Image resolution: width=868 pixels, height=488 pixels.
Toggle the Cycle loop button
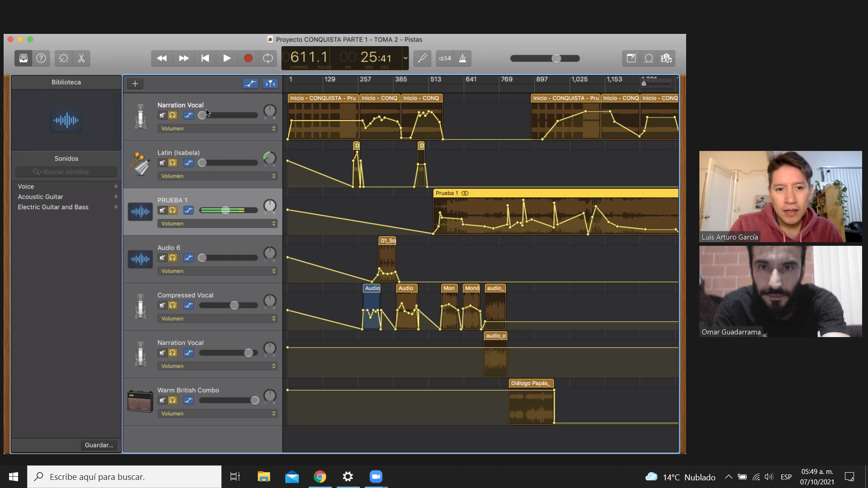[268, 58]
